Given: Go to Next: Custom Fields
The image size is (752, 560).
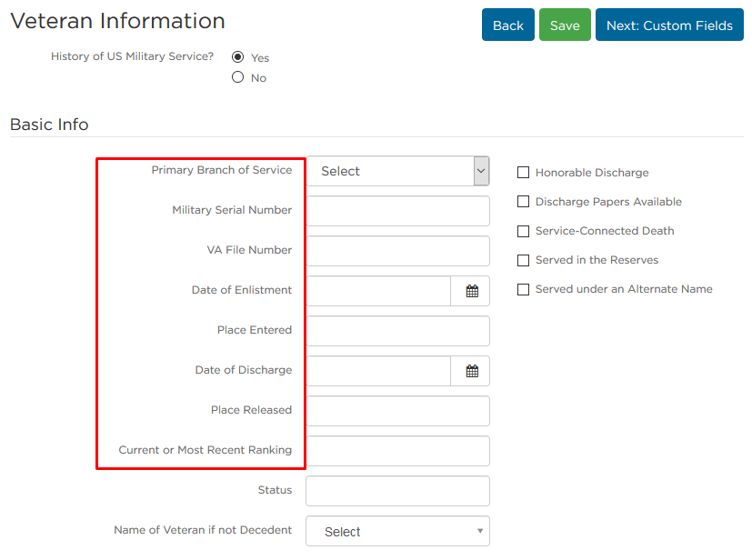Looking at the screenshot, I should (669, 25).
